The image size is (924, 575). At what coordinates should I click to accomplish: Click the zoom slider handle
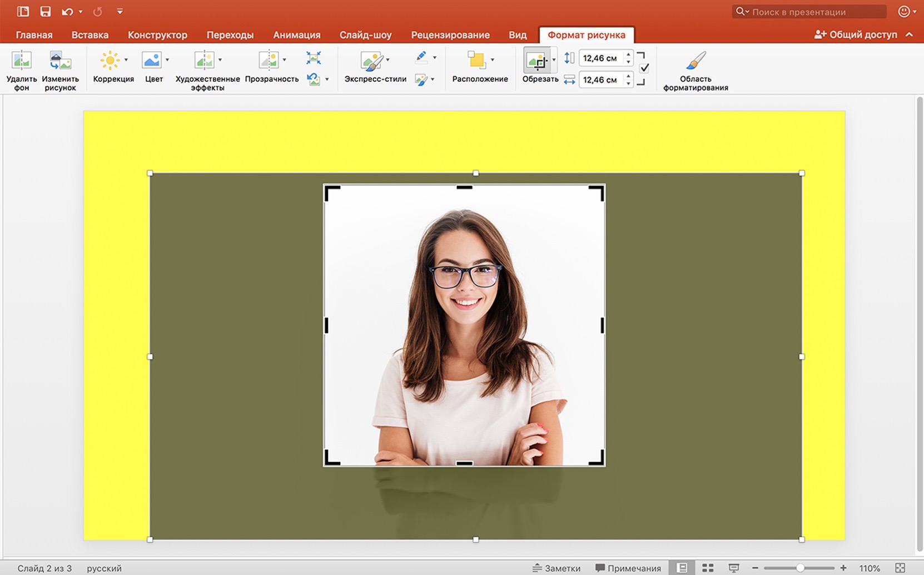[x=800, y=568]
